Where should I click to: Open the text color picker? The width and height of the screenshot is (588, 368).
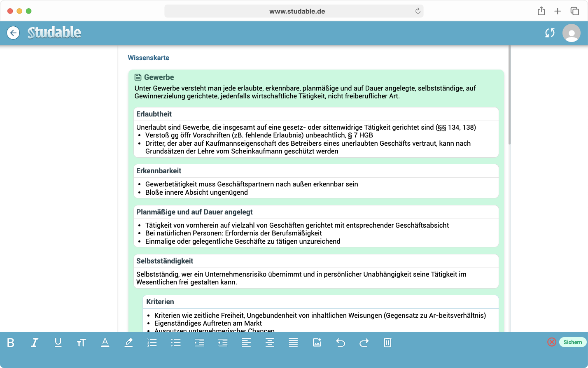click(105, 342)
